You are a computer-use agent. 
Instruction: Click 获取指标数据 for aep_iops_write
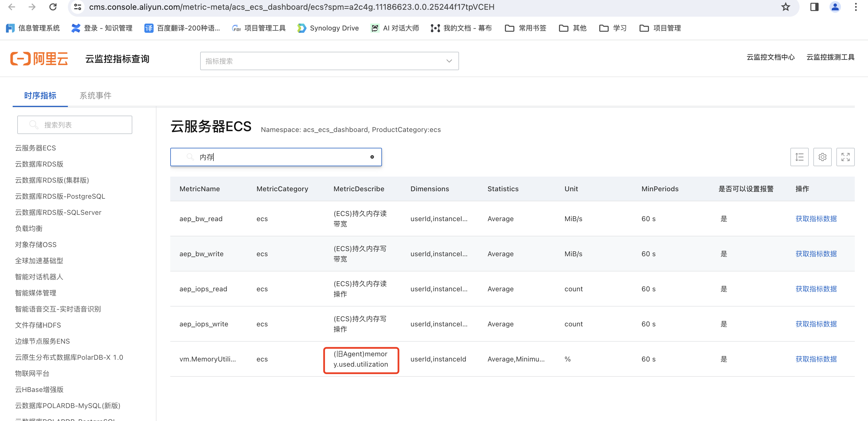(x=816, y=324)
